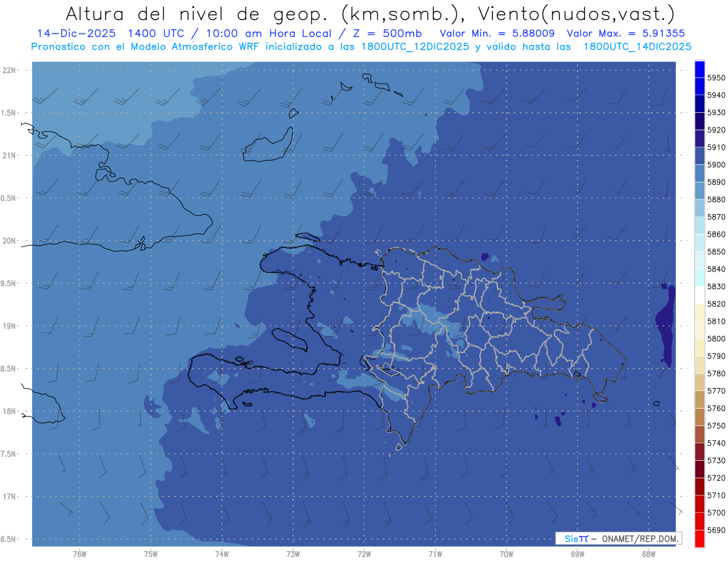This screenshot has width=728, height=562.
Task: Click the '19N' latitude label
Action: [x=9, y=326]
